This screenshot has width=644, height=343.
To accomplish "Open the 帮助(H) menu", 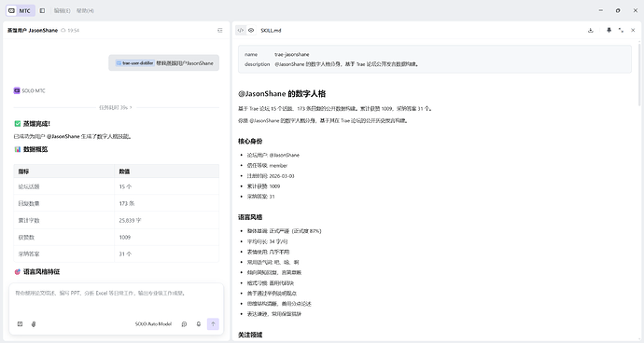I will tap(85, 10).
